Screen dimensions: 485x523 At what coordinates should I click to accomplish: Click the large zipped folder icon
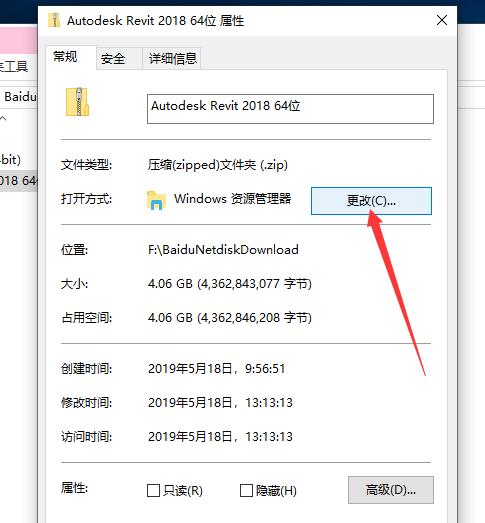[x=77, y=102]
